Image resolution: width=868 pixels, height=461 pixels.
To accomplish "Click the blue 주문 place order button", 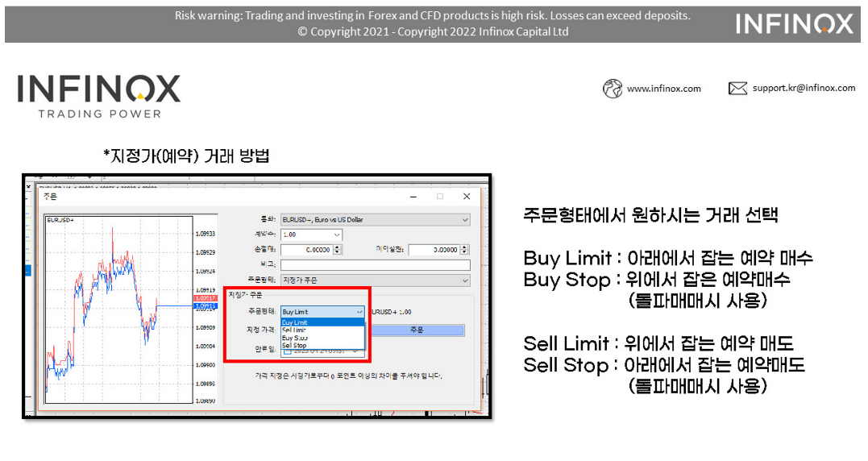I will coord(417,330).
